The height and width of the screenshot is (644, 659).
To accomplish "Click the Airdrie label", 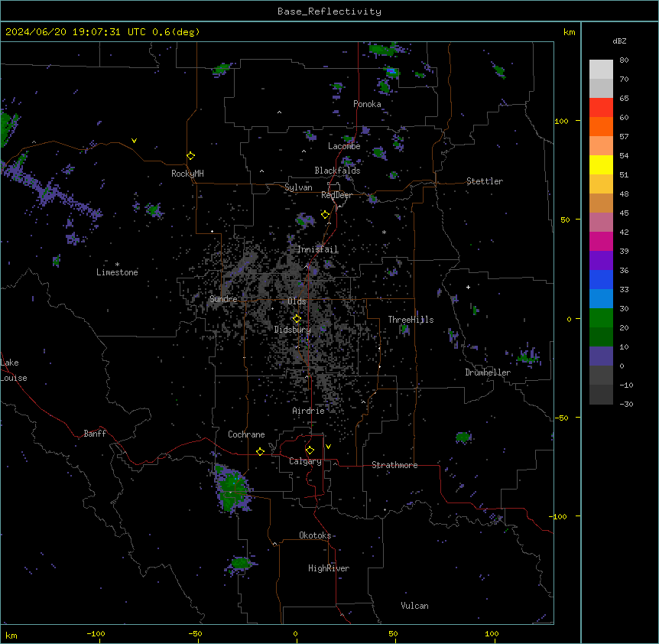I will (x=309, y=411).
